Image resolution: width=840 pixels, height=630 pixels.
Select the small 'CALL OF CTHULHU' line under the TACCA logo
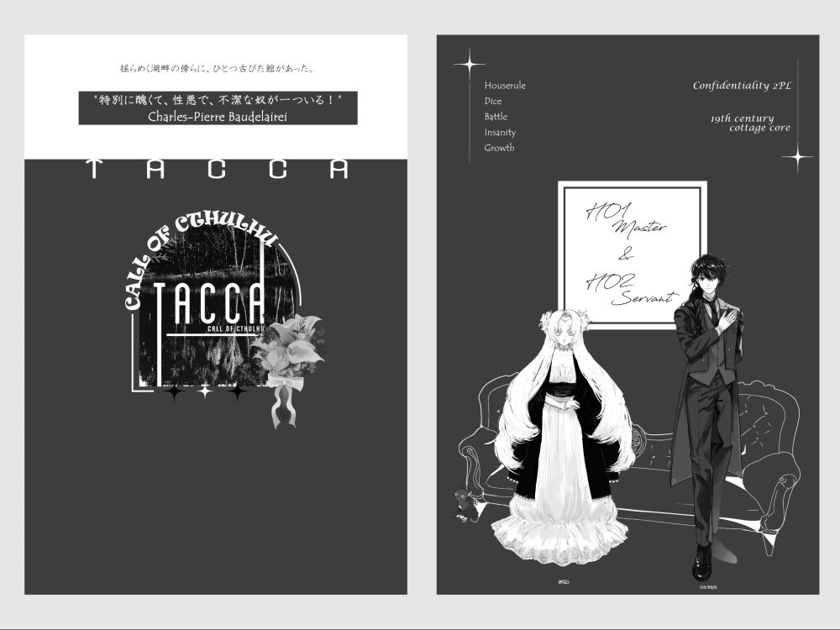(x=236, y=328)
